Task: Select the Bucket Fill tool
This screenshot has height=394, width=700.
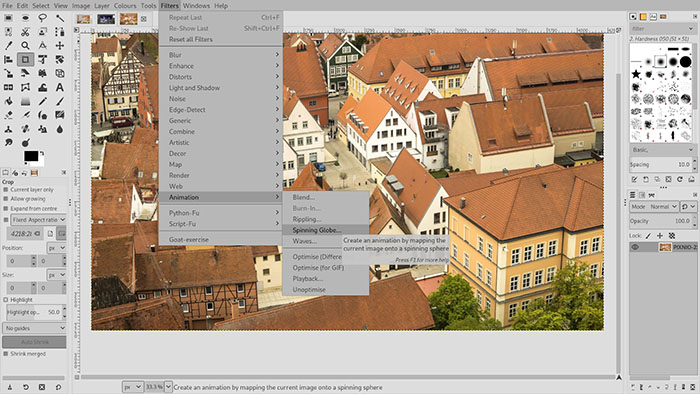Action: pos(8,101)
